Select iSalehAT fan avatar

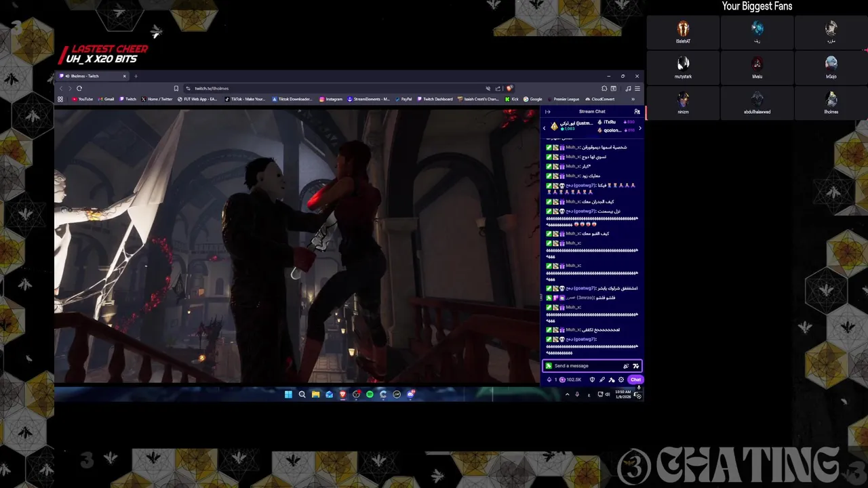(x=683, y=28)
